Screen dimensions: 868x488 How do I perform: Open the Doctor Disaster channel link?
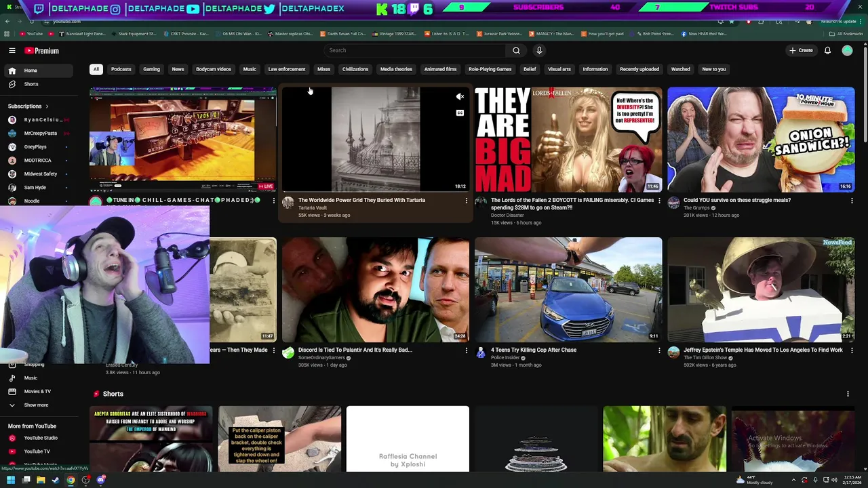[507, 216]
